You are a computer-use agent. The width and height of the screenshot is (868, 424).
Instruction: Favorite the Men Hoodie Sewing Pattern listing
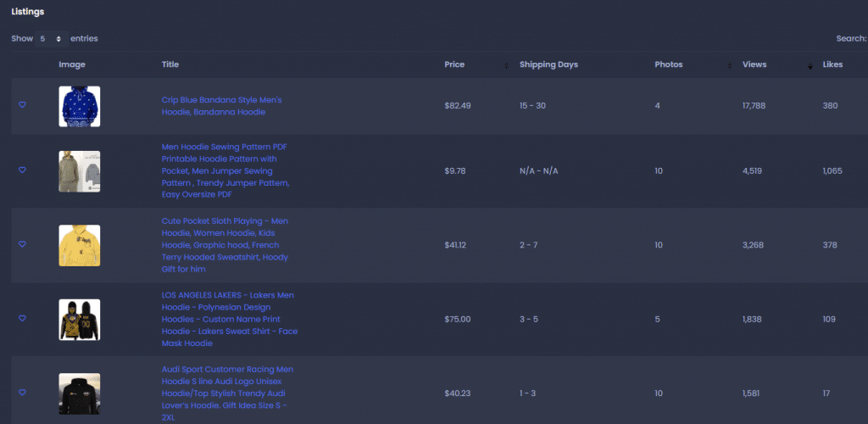(x=22, y=170)
